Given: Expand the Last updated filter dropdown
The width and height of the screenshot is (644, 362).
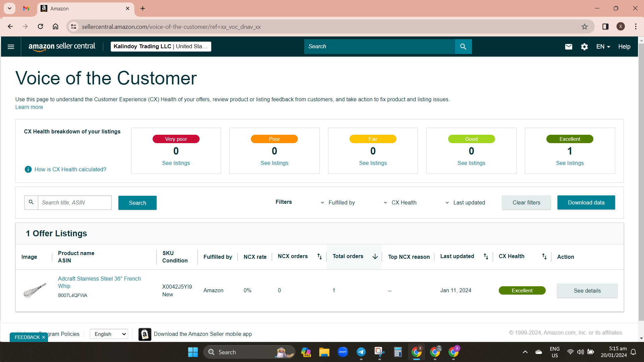Looking at the screenshot, I should point(465,202).
